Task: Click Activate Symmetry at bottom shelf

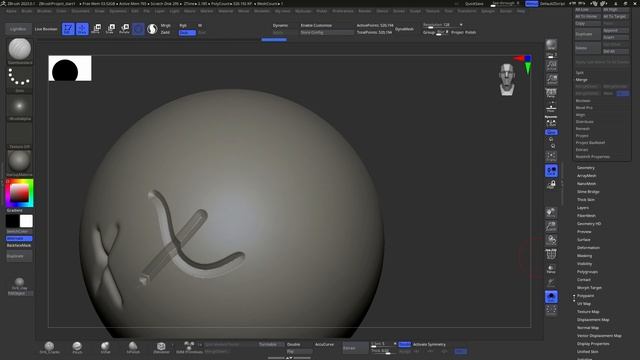Action: click(429, 344)
